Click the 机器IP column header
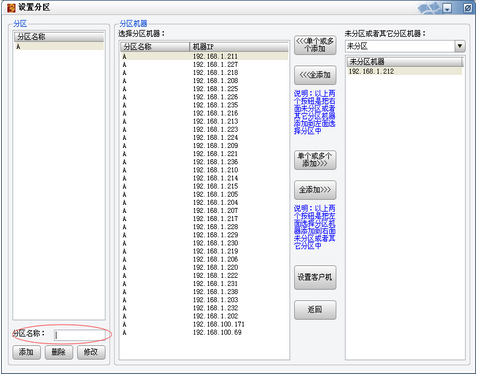The height and width of the screenshot is (376, 478). tap(238, 47)
